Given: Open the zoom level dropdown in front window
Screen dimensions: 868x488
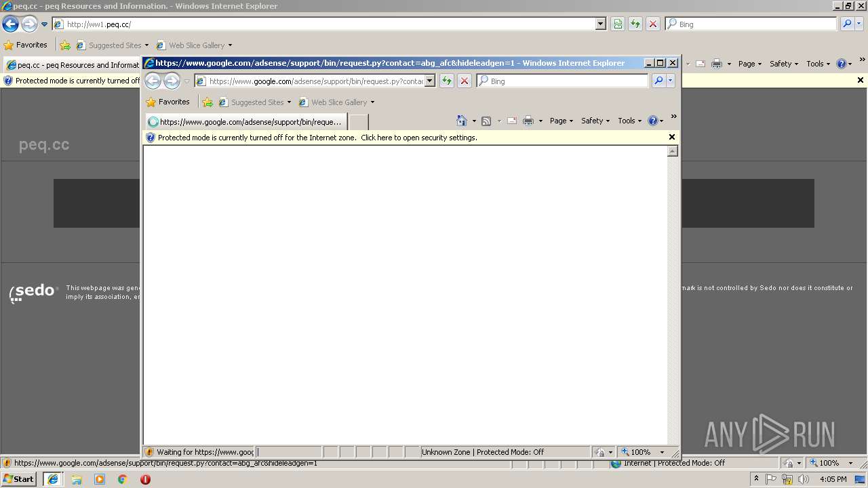Looking at the screenshot, I should (662, 452).
